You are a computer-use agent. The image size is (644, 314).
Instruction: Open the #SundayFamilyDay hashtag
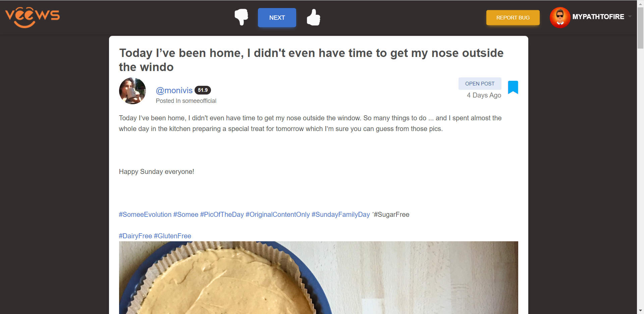341,214
